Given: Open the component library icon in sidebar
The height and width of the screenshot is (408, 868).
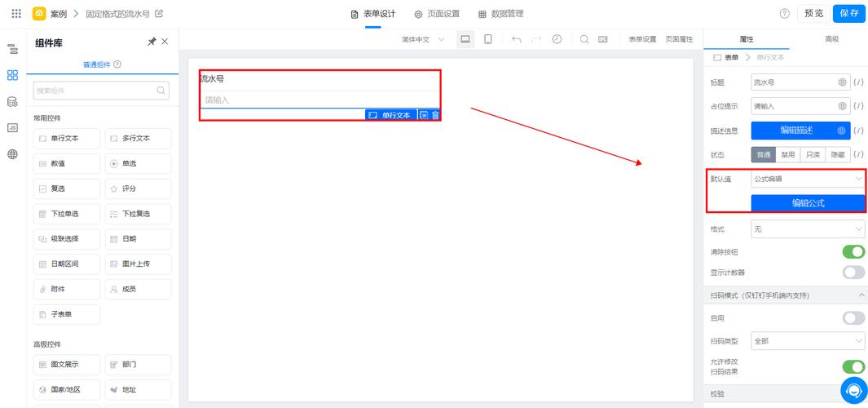Looking at the screenshot, I should [13, 75].
